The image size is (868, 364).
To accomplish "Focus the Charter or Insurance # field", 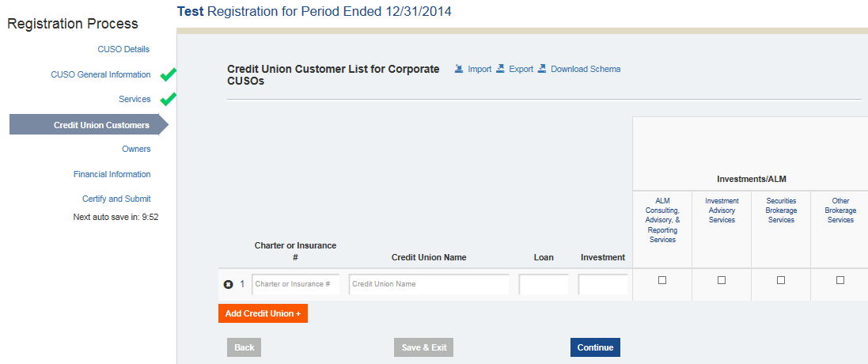I will coord(296,284).
